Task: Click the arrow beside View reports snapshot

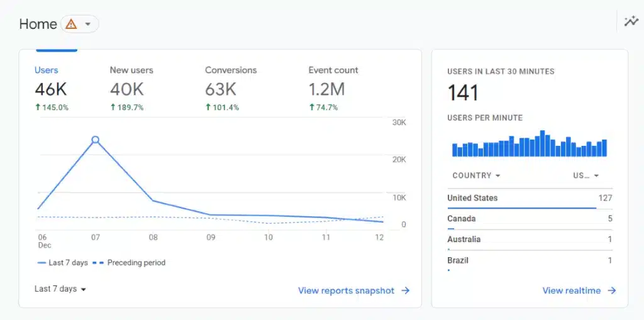Action: point(406,290)
